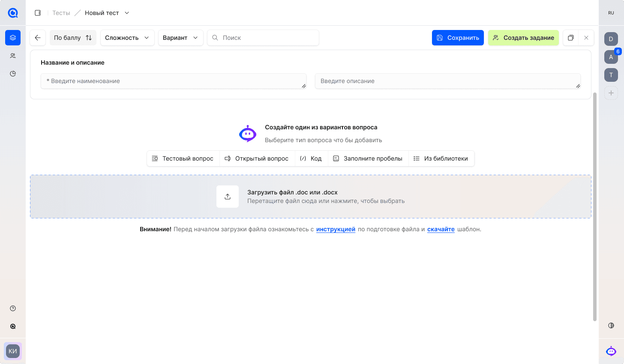
Task: Focus the Введите описание field
Action: tap(448, 81)
